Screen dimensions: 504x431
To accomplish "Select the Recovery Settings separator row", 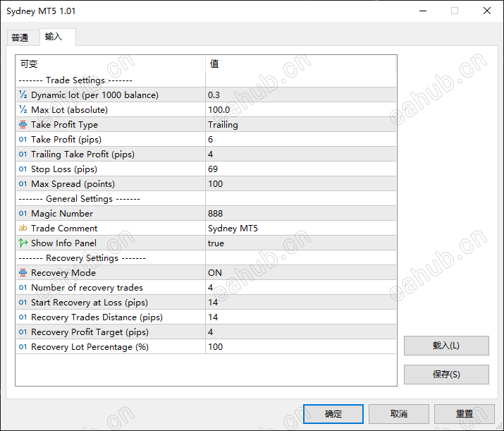I will coord(206,257).
